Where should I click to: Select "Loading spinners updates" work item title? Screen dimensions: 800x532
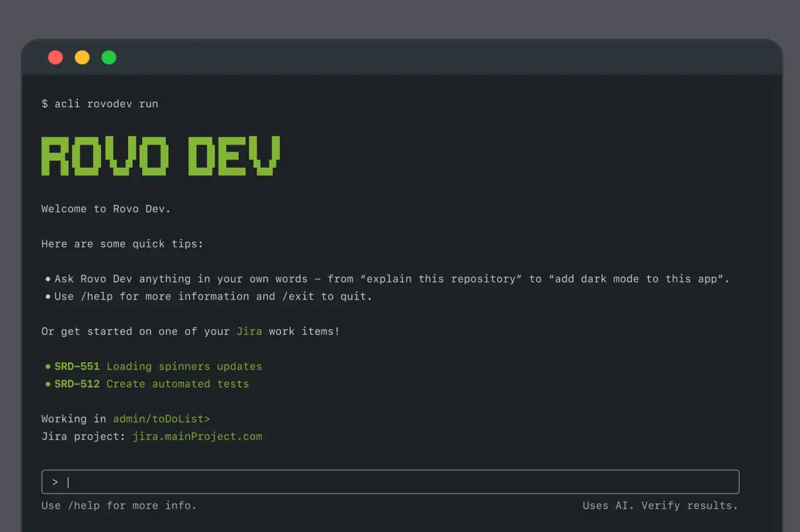(184, 366)
